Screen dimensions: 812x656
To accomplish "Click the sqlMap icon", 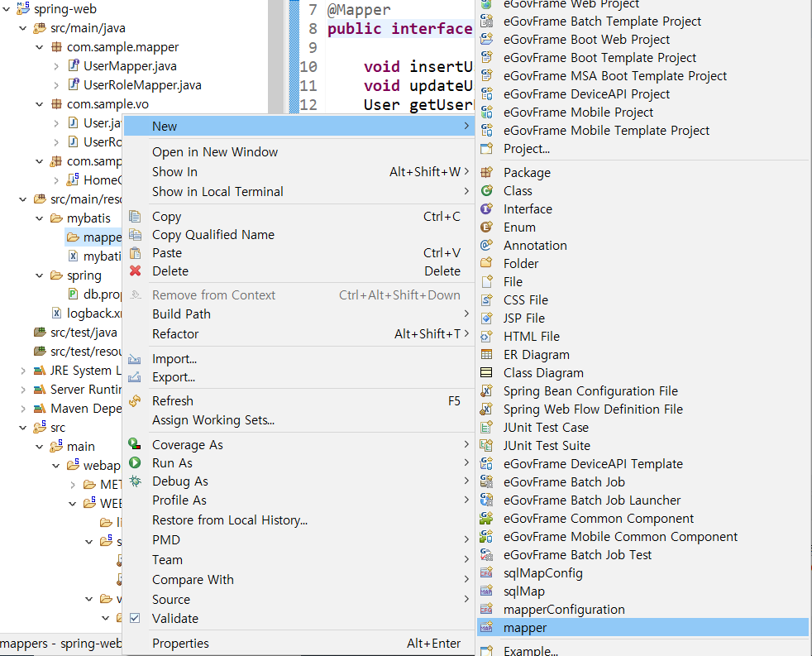I will 486,591.
